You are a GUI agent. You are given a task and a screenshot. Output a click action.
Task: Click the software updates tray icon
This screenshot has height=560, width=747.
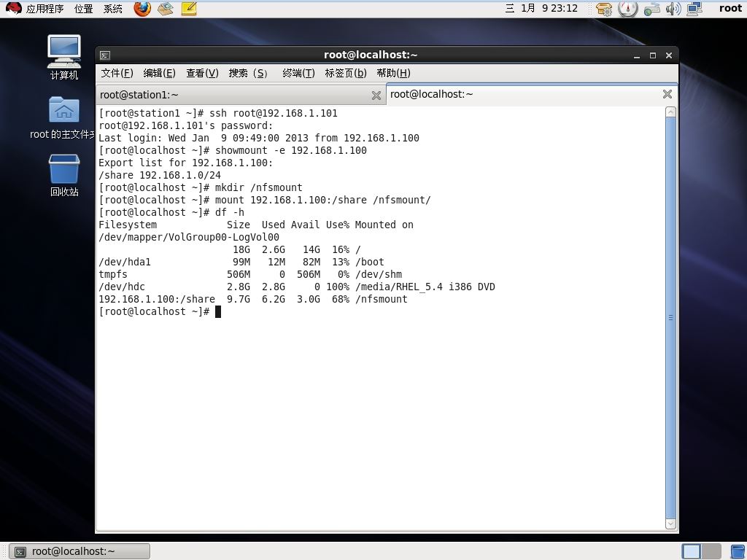603,9
